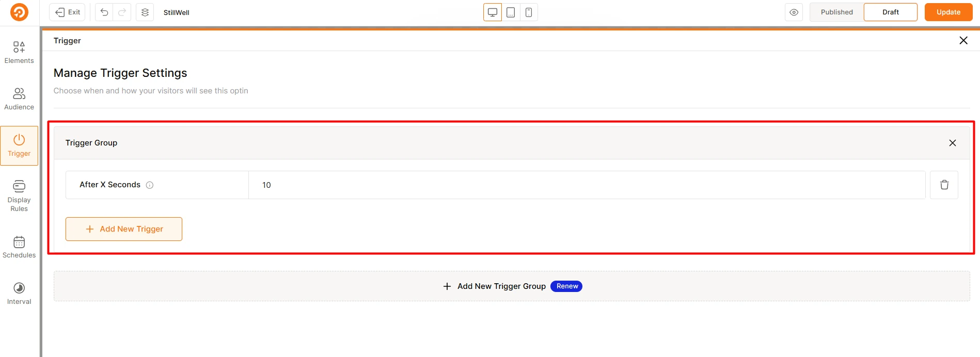
Task: Exit the editor
Action: click(x=68, y=12)
